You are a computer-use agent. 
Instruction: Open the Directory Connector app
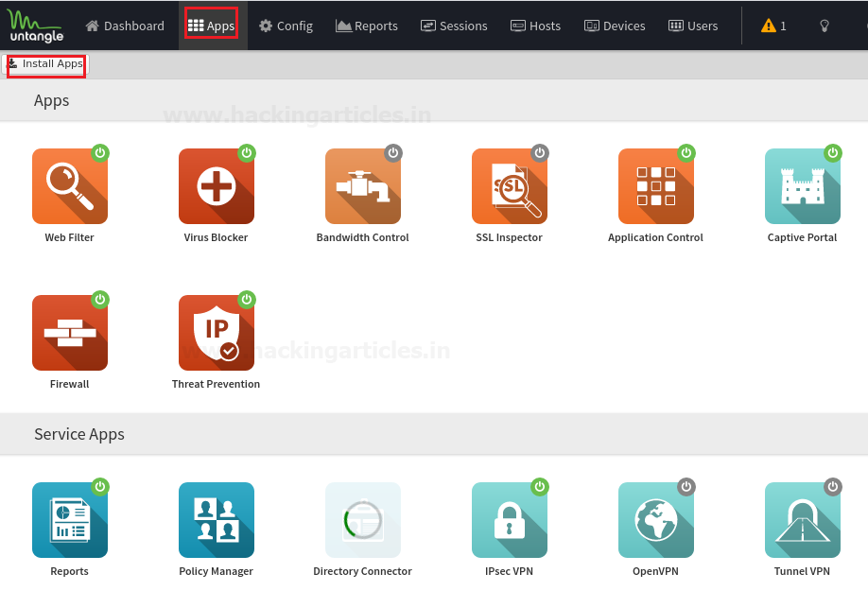363,520
